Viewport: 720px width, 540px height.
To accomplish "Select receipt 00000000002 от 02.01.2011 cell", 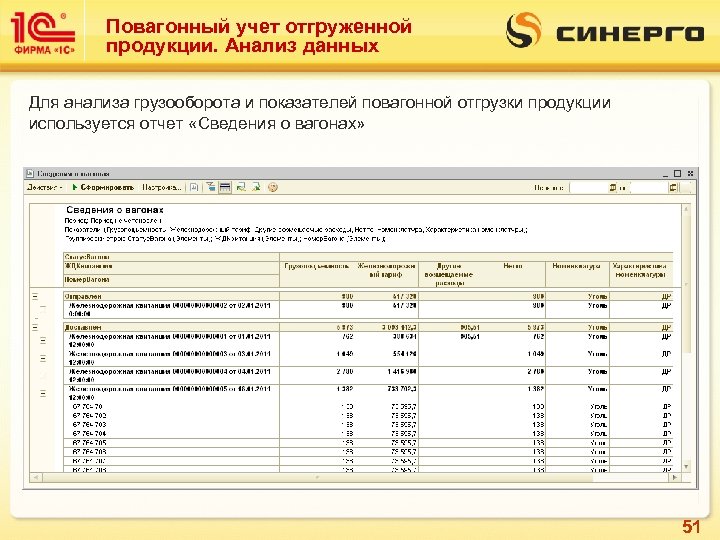I will 171,309.
